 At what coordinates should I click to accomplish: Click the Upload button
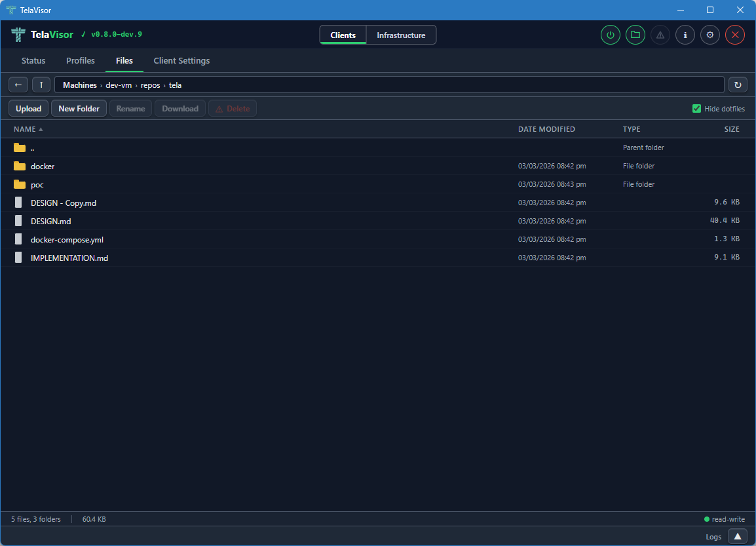tap(28, 109)
